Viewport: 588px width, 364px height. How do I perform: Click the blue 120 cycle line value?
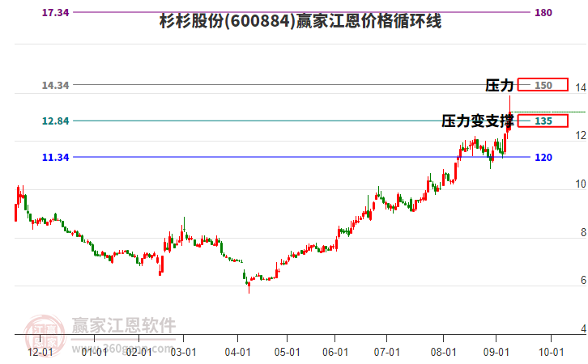click(543, 157)
